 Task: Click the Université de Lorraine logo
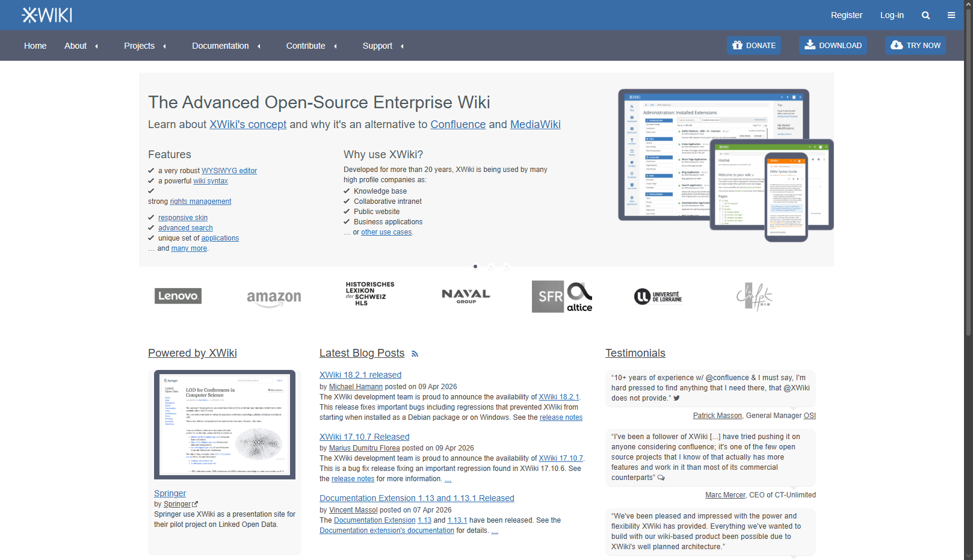click(658, 297)
